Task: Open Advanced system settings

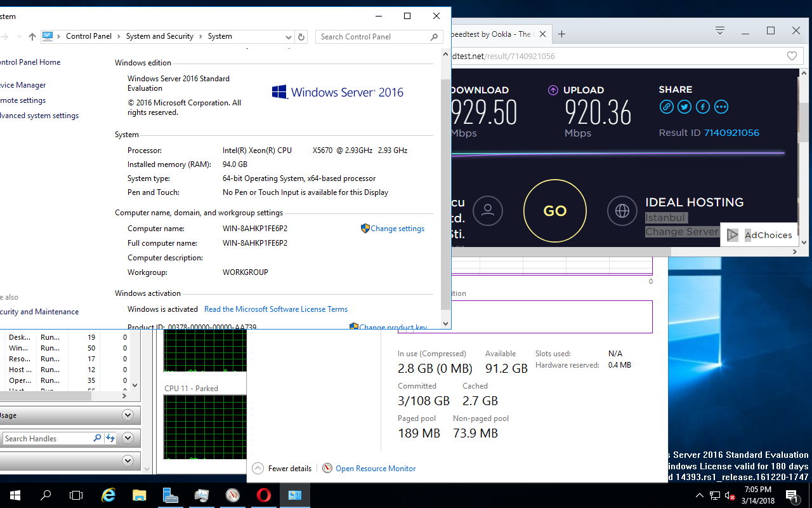Action: [x=39, y=116]
